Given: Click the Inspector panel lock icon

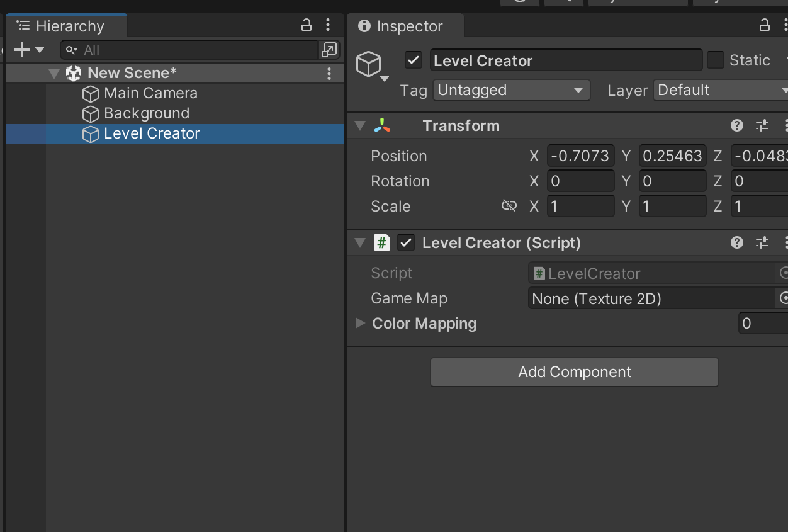Looking at the screenshot, I should (764, 25).
